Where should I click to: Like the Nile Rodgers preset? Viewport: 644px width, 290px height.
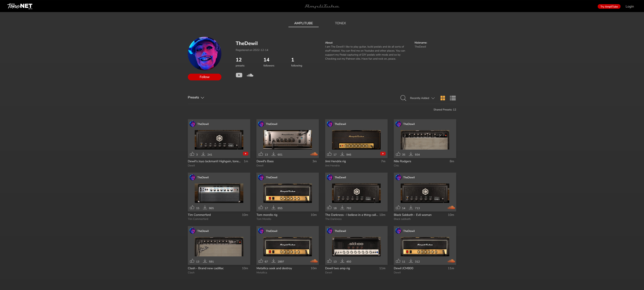[398, 154]
